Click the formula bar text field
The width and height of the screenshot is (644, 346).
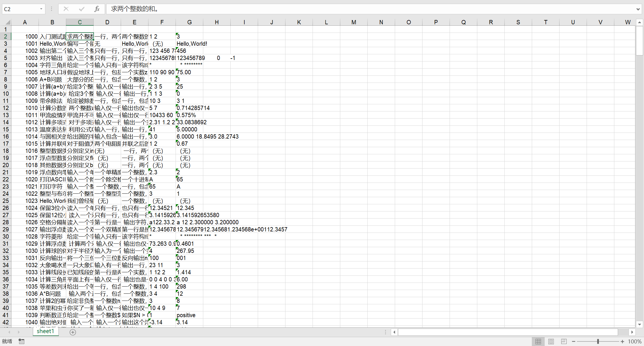tap(343, 9)
